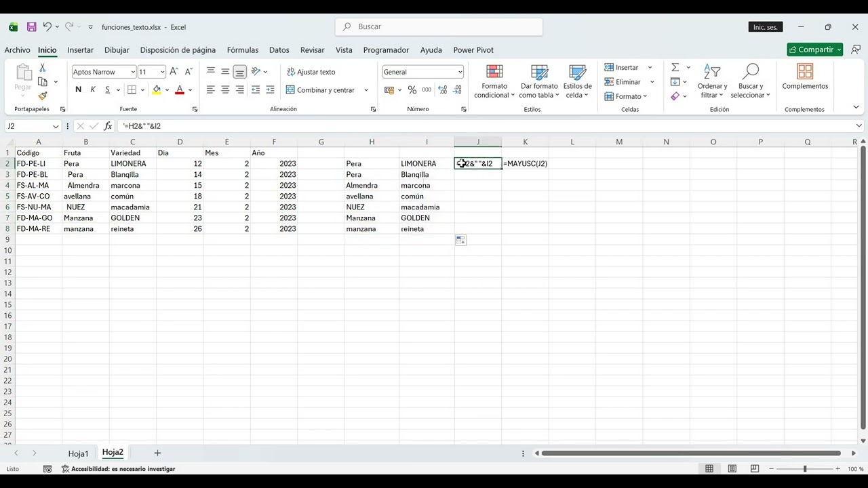Toggle Underline (S) formatting

[x=107, y=89]
